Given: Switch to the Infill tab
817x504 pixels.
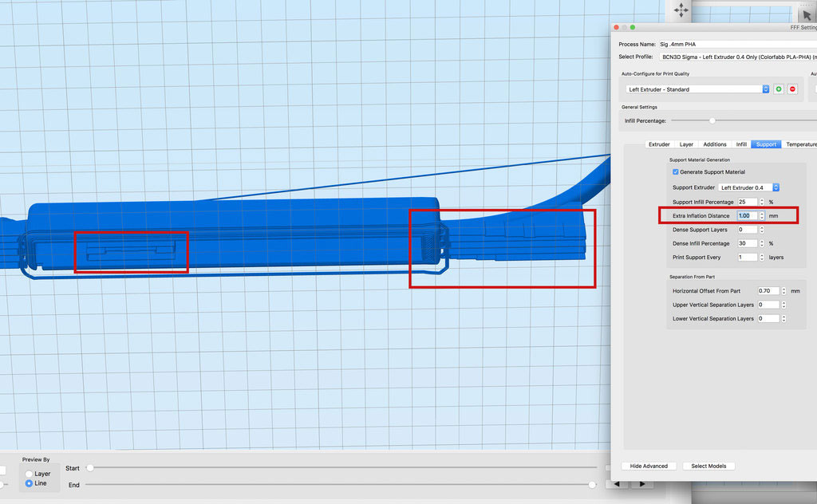Looking at the screenshot, I should coord(741,144).
